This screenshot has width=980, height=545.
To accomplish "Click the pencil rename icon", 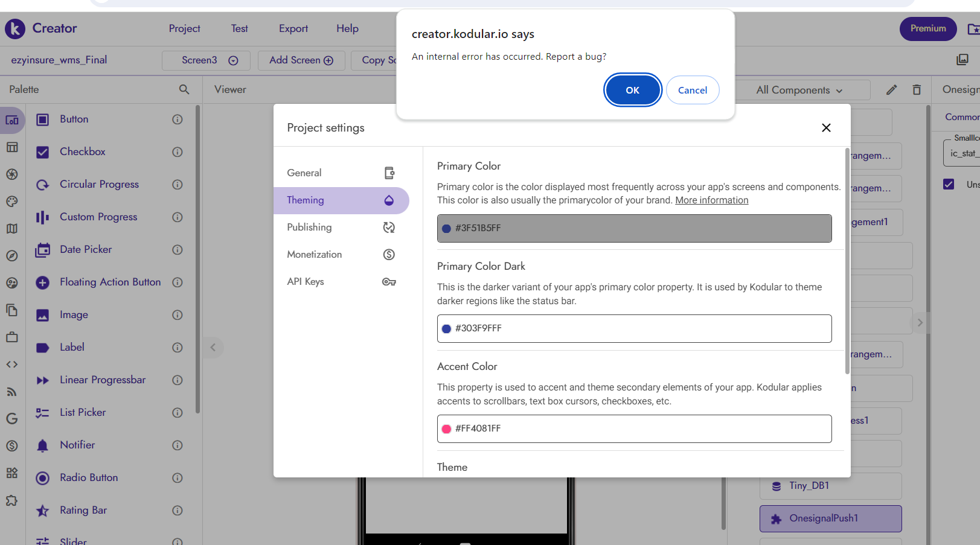I will (891, 90).
